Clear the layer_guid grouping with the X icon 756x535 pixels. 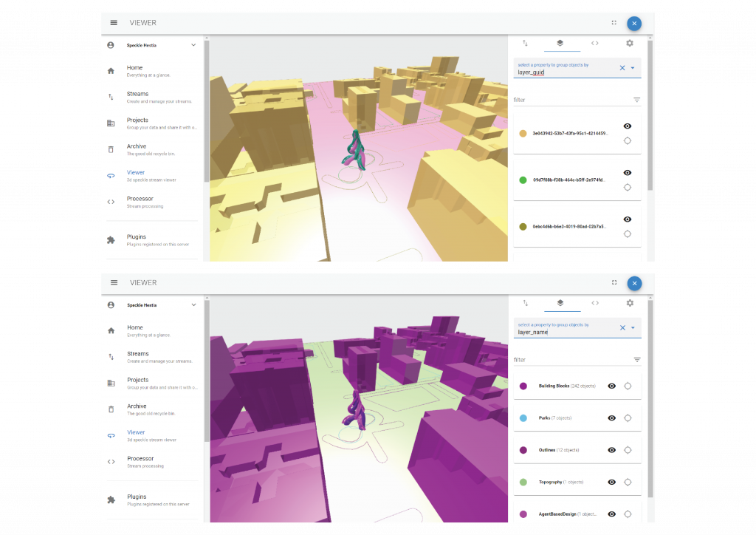[x=622, y=68]
